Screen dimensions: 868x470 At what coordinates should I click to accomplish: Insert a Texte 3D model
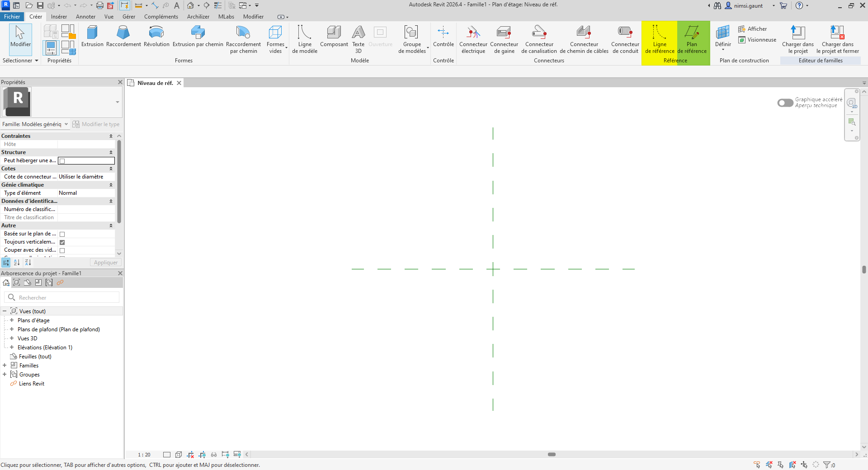pyautogui.click(x=358, y=39)
